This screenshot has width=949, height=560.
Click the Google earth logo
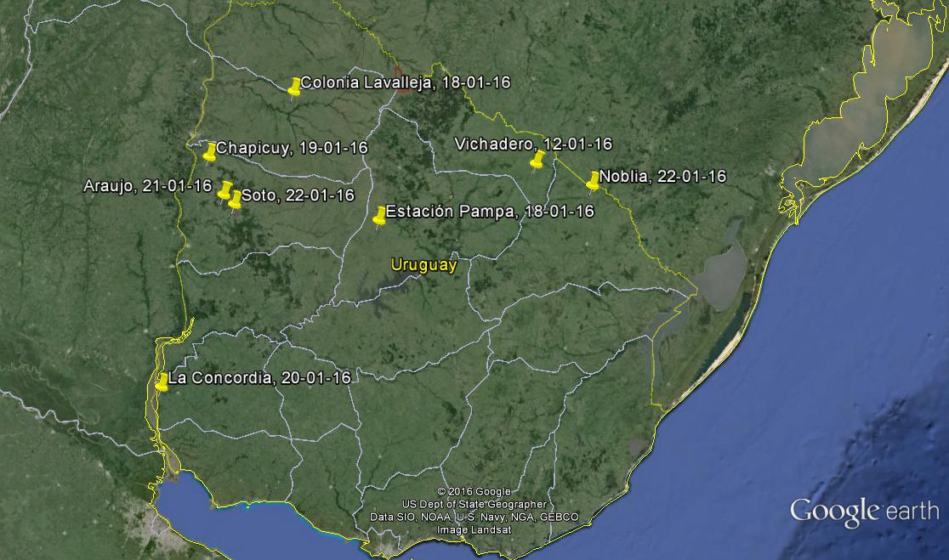[864, 512]
